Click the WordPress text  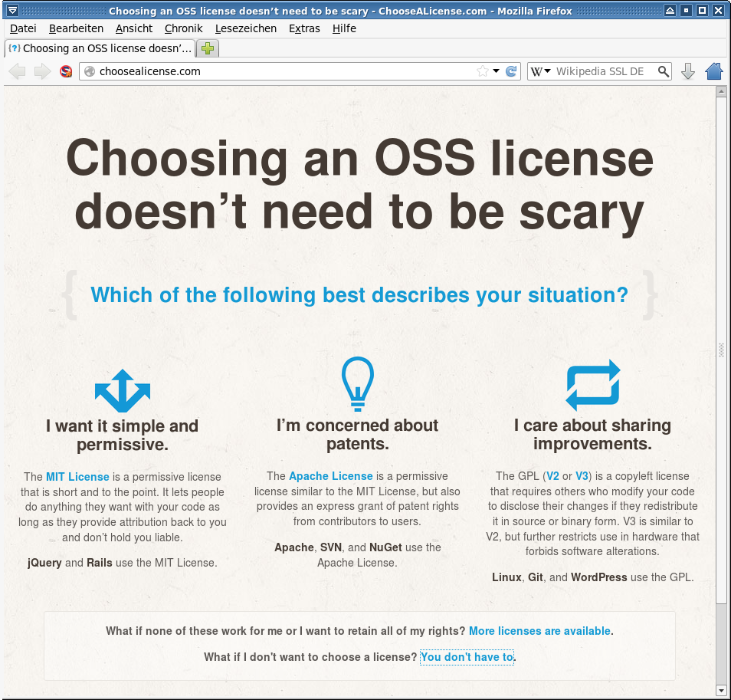(x=598, y=577)
